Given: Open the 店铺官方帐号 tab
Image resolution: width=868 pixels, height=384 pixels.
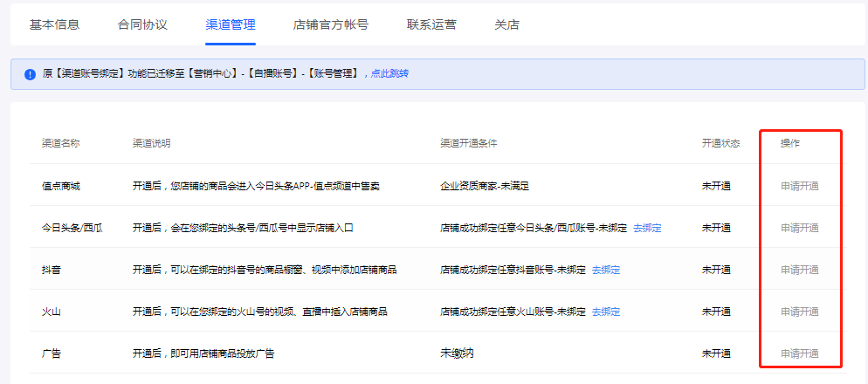Looking at the screenshot, I should (331, 24).
